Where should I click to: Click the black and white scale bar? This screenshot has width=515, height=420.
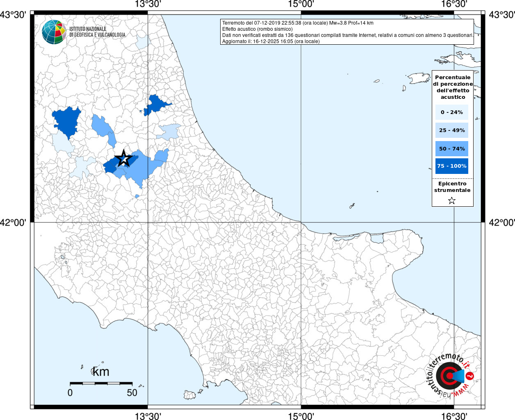pyautogui.click(x=101, y=383)
